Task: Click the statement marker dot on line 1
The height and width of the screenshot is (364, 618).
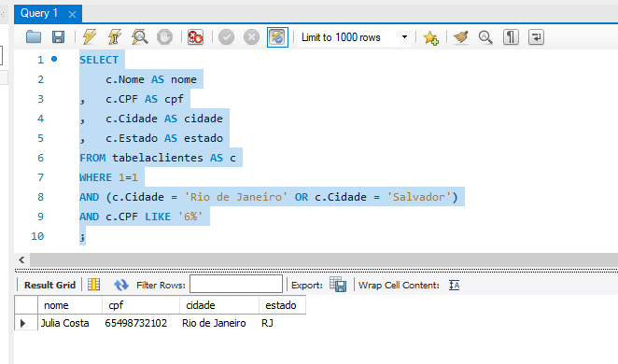Action: coord(54,59)
